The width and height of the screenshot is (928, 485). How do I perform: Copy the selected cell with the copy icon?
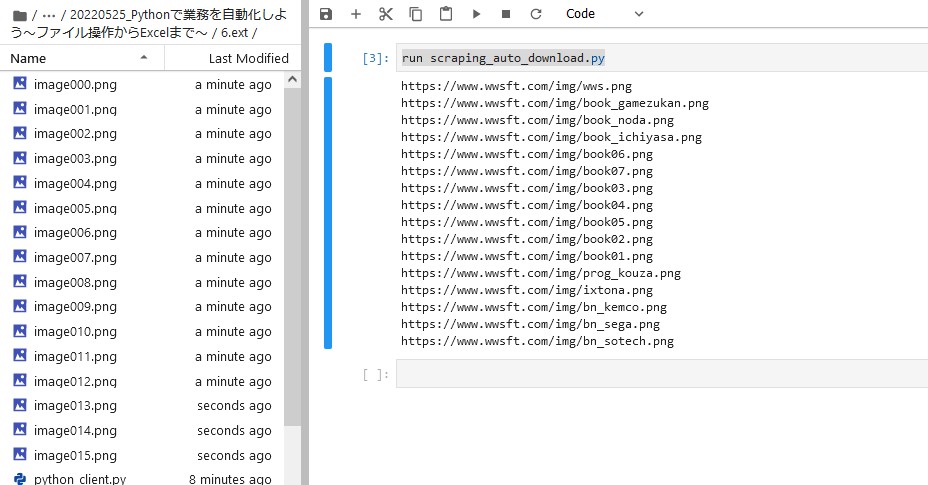(416, 14)
